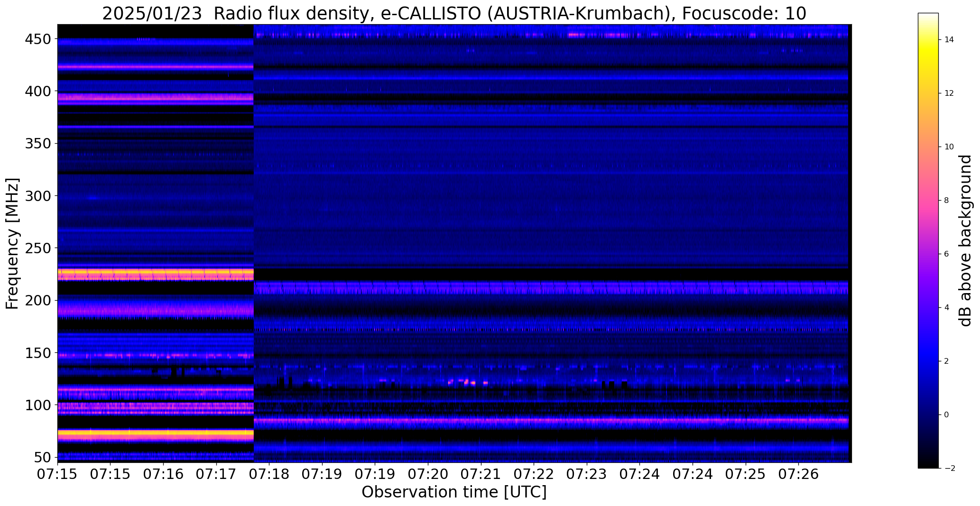Click the 07:17 time tick label
The image size is (980, 506).
[x=217, y=474]
